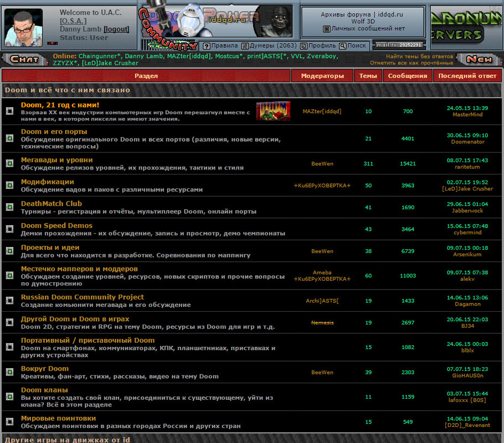Open forum Вокруг Doom
This screenshot has height=443, width=504.
pyautogui.click(x=45, y=368)
